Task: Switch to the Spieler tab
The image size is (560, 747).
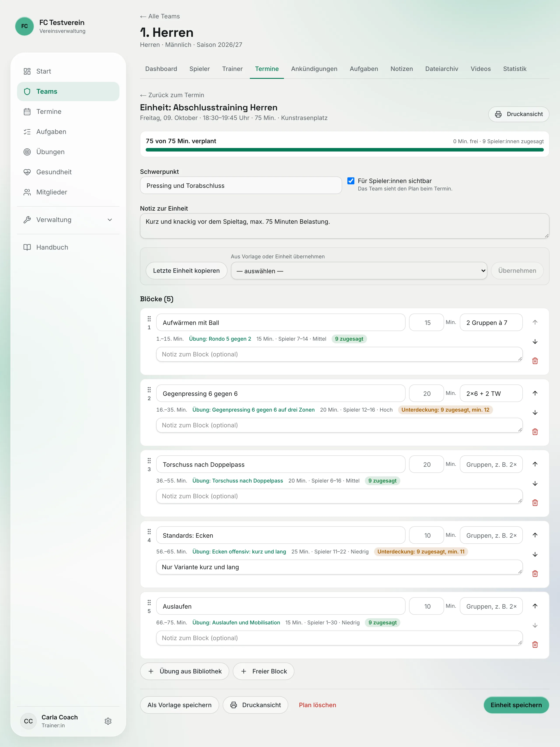Action: tap(199, 69)
